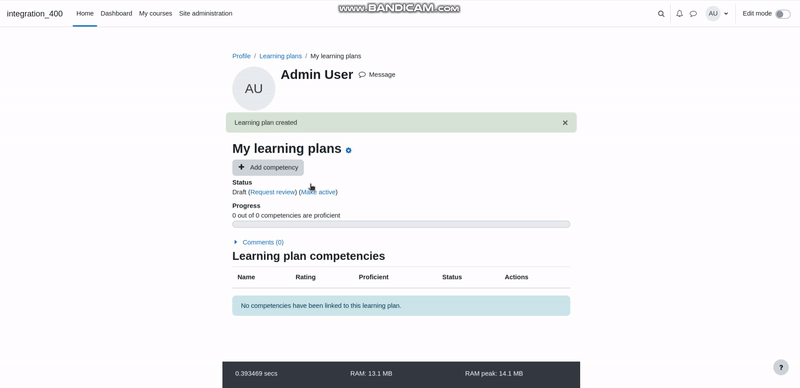Click the Request review link
The image size is (800, 388).
coord(273,192)
